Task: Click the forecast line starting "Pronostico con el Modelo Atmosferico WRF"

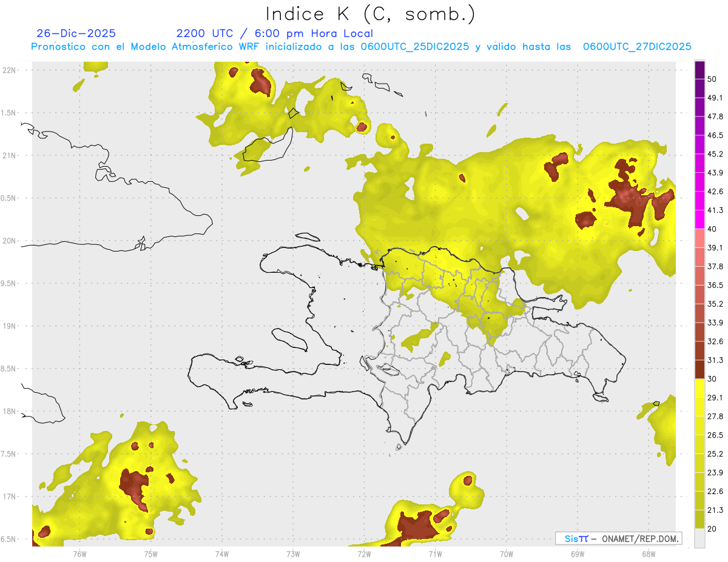Action: (x=362, y=47)
